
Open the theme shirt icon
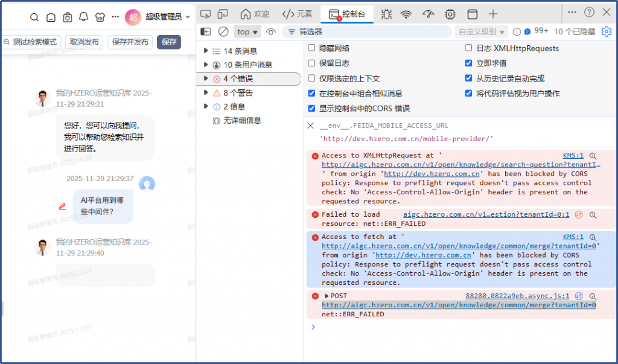tap(100, 17)
